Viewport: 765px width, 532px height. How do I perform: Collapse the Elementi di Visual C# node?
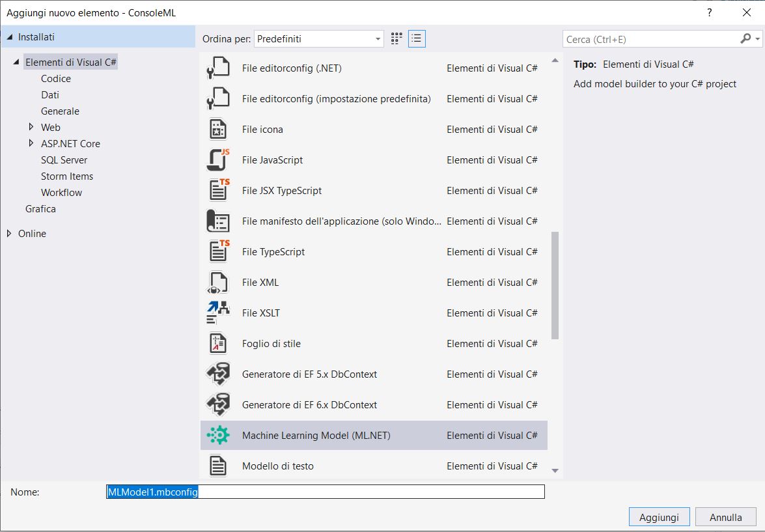(16, 62)
